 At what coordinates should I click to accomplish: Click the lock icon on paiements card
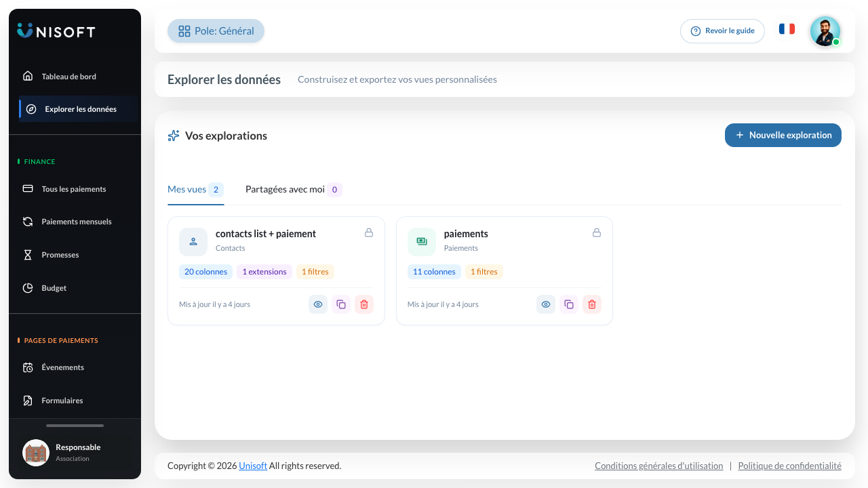click(x=597, y=232)
